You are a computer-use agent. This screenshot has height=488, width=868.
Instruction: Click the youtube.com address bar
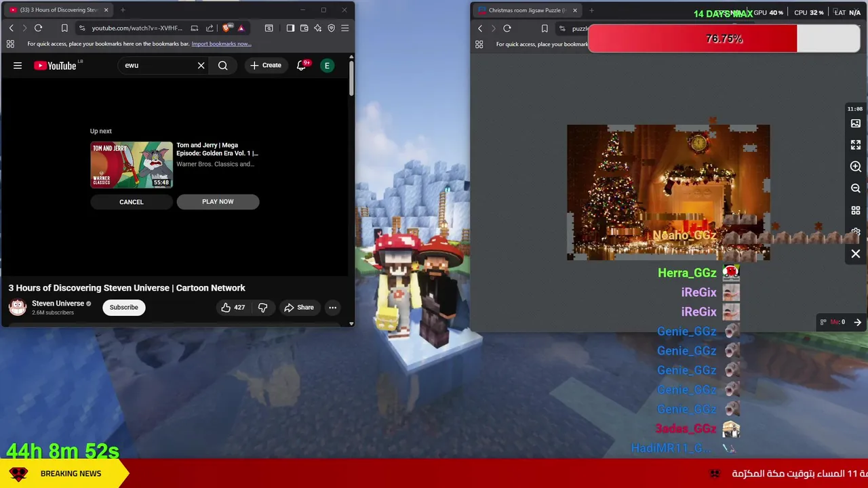tap(137, 28)
